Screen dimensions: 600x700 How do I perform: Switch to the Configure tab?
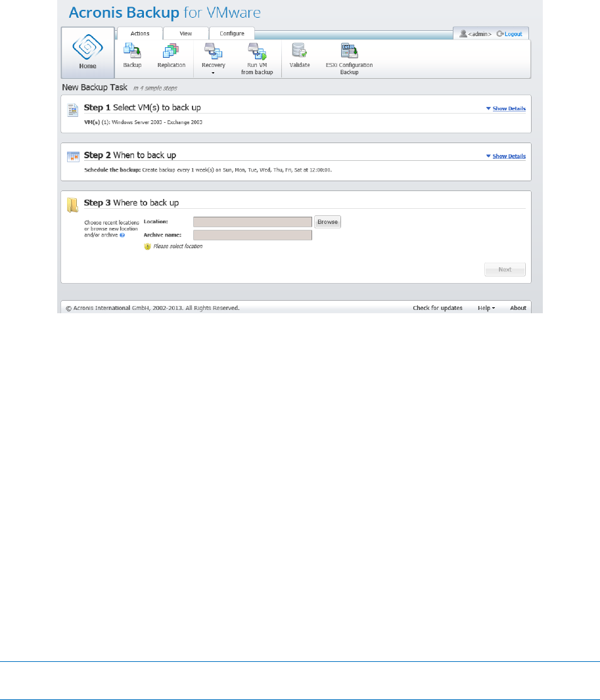pos(232,33)
